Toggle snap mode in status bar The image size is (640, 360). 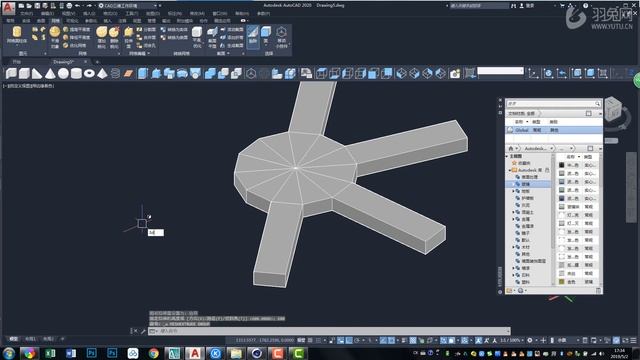pos(319,340)
